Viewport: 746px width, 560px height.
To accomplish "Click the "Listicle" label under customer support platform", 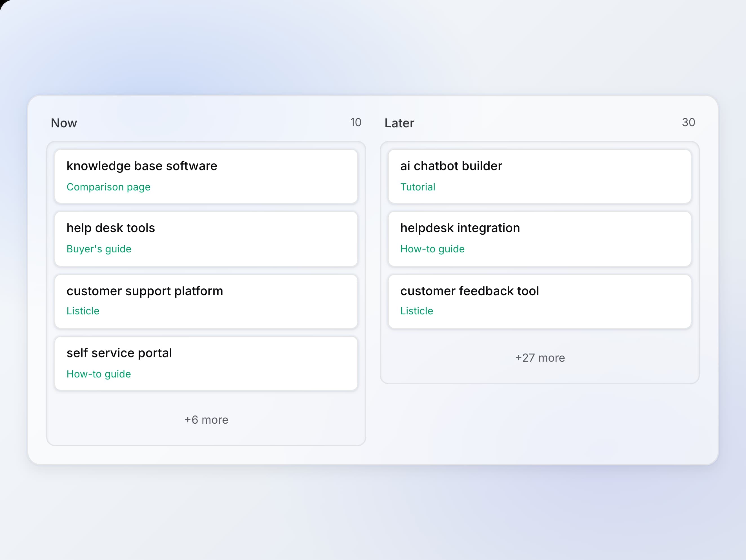I will click(x=83, y=311).
